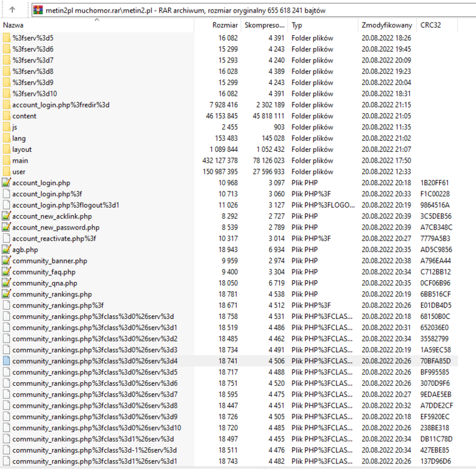The height and width of the screenshot is (469, 476).
Task: Click size value 432 127 378 for main
Action: pyautogui.click(x=220, y=161)
